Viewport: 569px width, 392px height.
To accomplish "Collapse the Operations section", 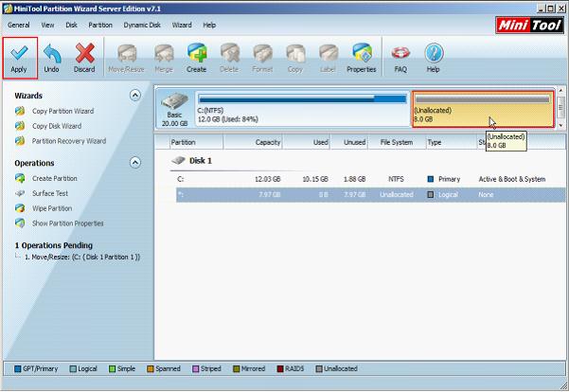I will tap(135, 162).
